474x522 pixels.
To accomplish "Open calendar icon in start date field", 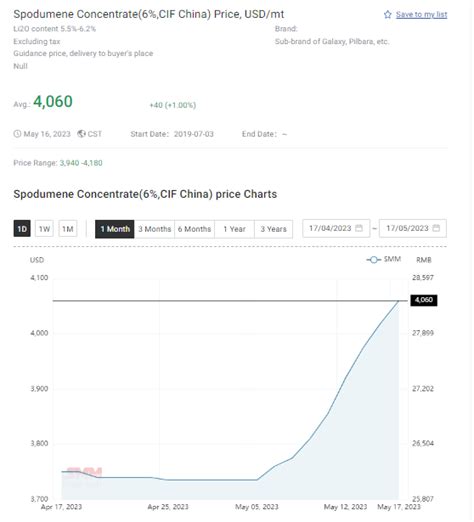I will coord(360,229).
